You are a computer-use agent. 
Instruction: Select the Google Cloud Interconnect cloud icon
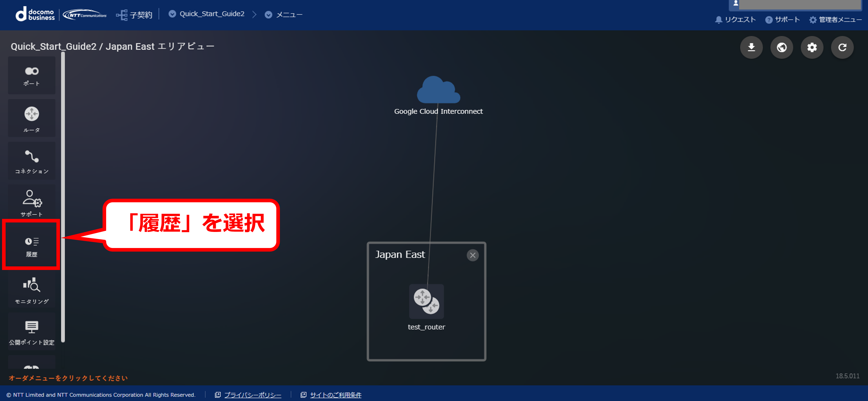pos(438,90)
